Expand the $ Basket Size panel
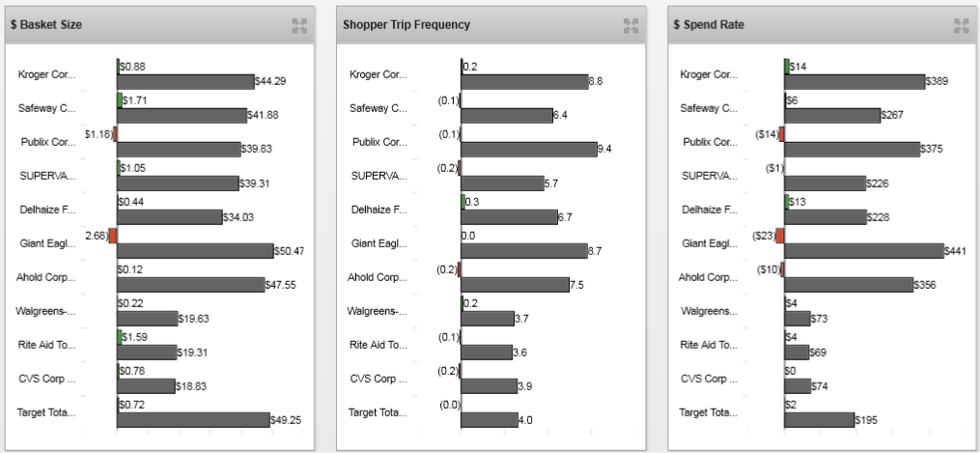The height and width of the screenshot is (453, 980). click(x=299, y=24)
